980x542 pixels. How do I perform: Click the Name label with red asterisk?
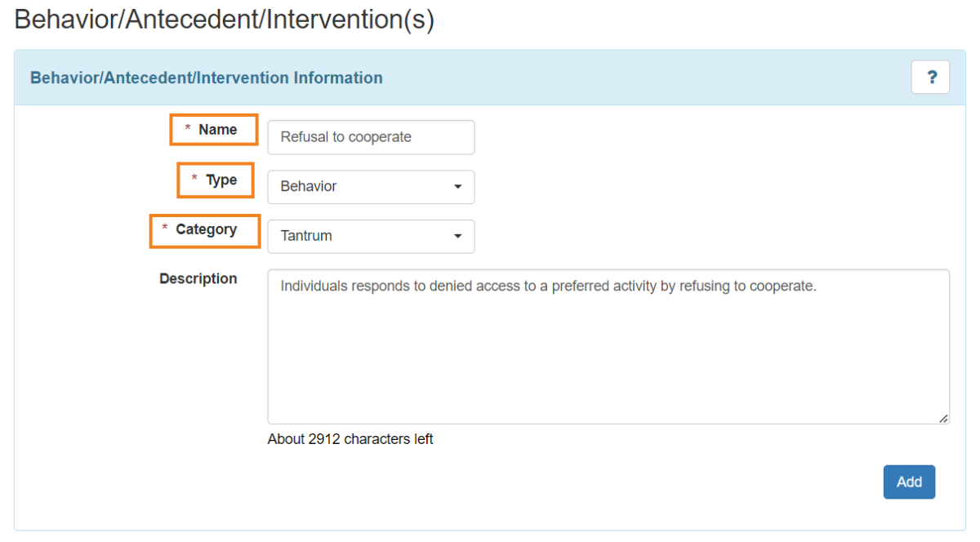pos(213,129)
